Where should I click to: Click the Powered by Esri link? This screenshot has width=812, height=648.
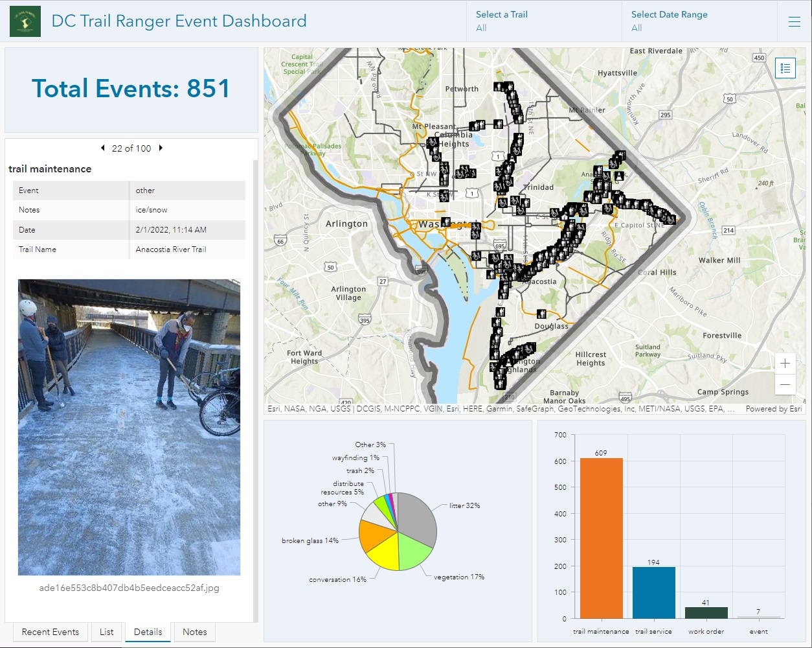(x=774, y=409)
